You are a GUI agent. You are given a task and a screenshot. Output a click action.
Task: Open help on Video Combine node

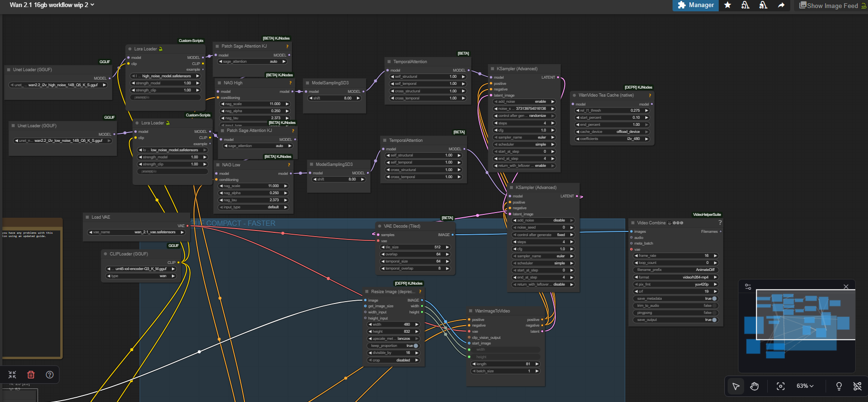coord(720,222)
